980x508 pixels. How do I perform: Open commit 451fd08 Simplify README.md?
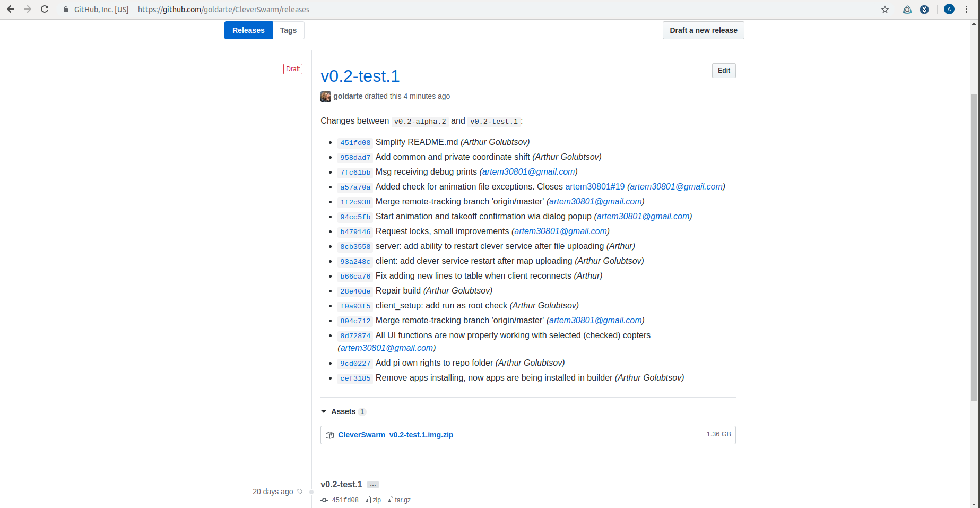[x=355, y=143]
